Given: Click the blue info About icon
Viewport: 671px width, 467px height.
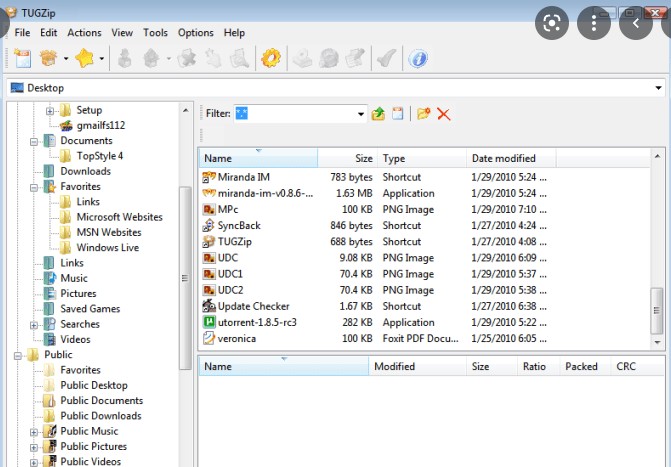Looking at the screenshot, I should click(418, 58).
